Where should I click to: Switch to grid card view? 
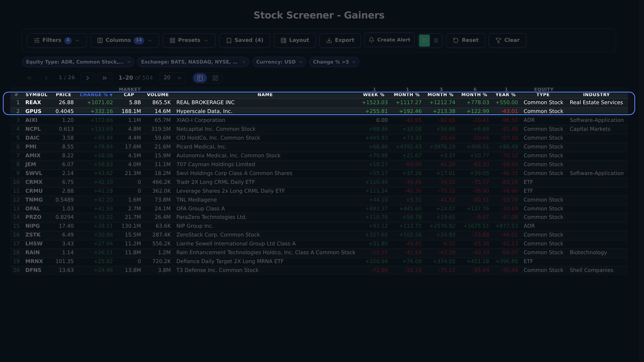coord(215,78)
